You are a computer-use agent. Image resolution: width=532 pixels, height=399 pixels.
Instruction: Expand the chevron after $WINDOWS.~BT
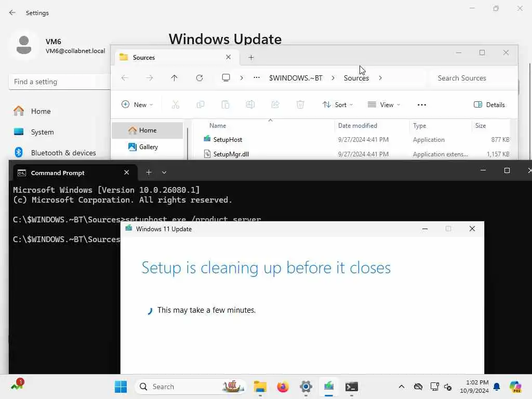point(333,78)
